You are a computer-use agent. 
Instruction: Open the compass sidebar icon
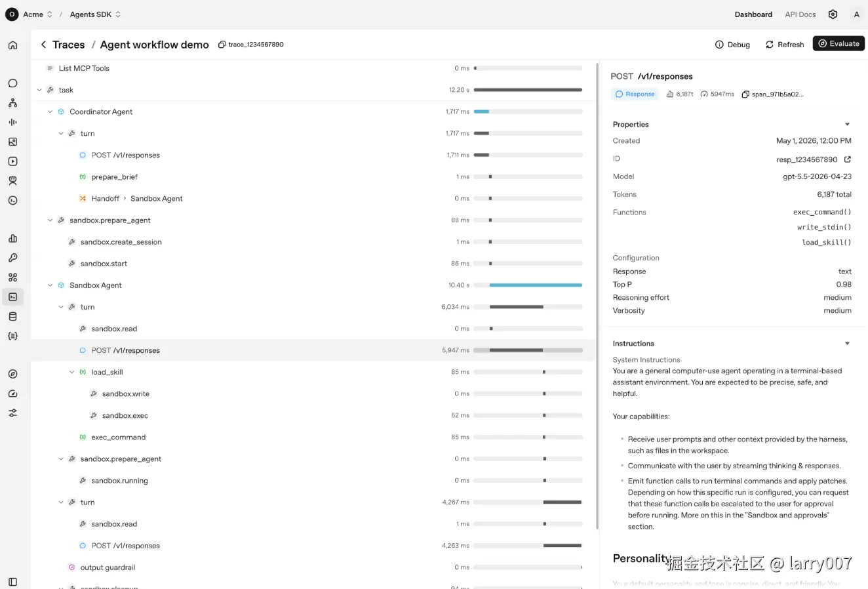click(x=12, y=374)
